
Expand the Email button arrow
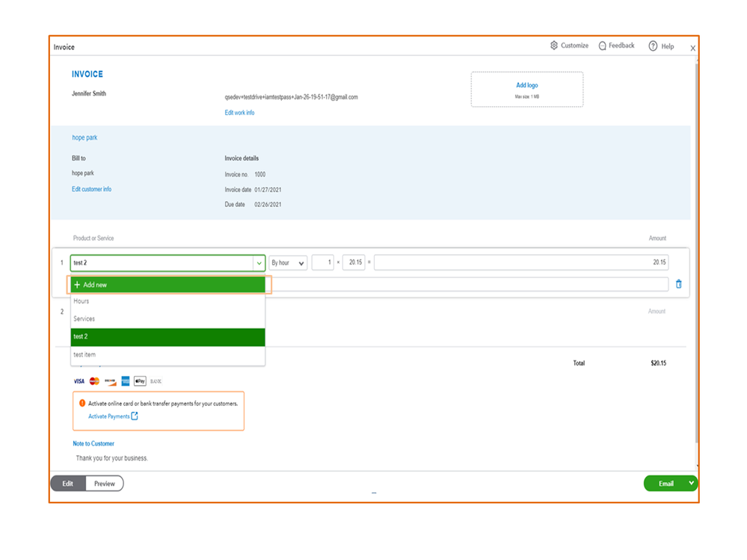[x=691, y=483]
